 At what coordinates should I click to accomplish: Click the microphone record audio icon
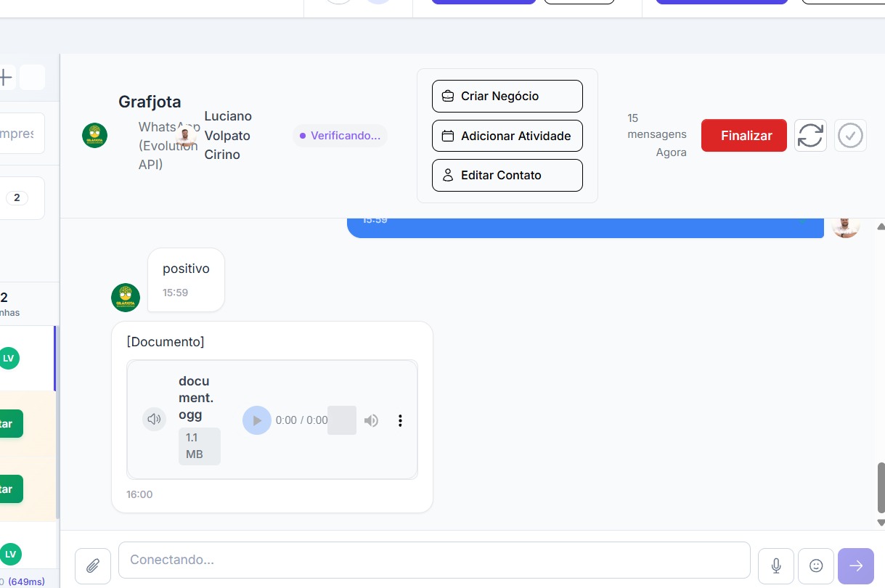pos(776,565)
